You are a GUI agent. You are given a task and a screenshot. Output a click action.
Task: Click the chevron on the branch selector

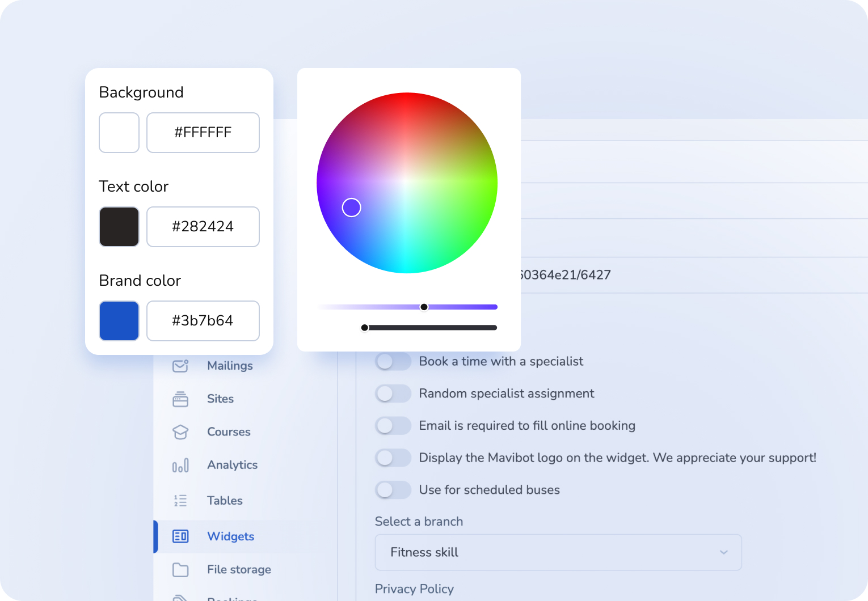(723, 552)
